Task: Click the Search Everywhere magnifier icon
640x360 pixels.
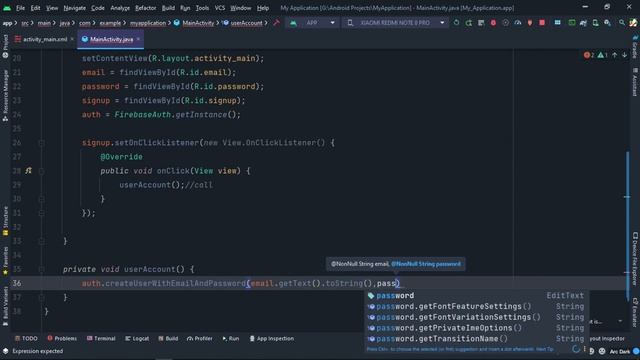Action: pos(621,23)
